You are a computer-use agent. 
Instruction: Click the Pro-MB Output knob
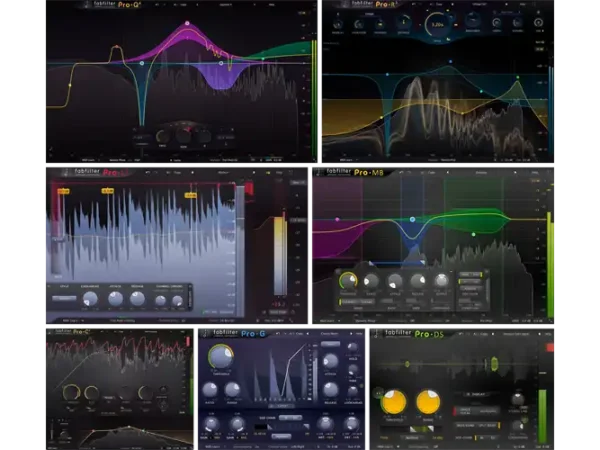pos(441,280)
